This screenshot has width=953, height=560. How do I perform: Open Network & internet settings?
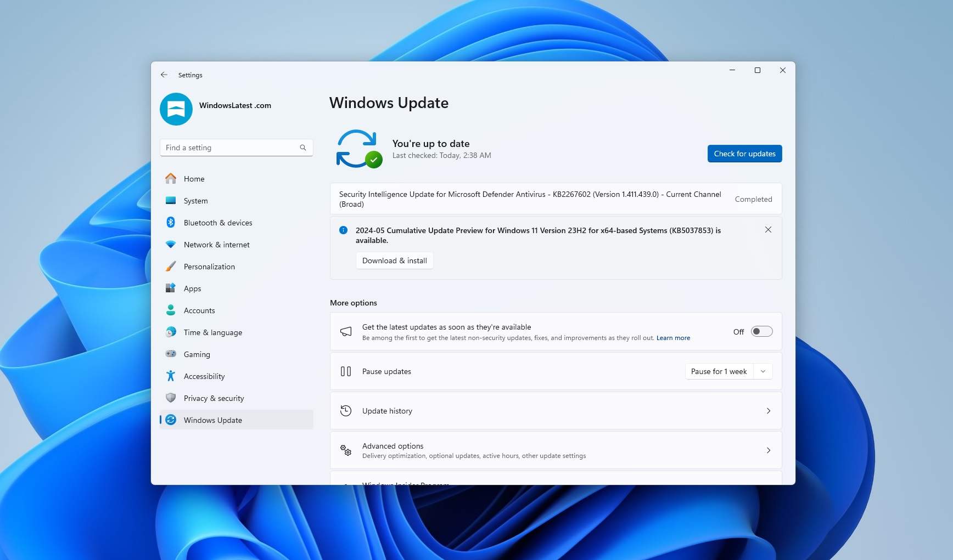[216, 245]
